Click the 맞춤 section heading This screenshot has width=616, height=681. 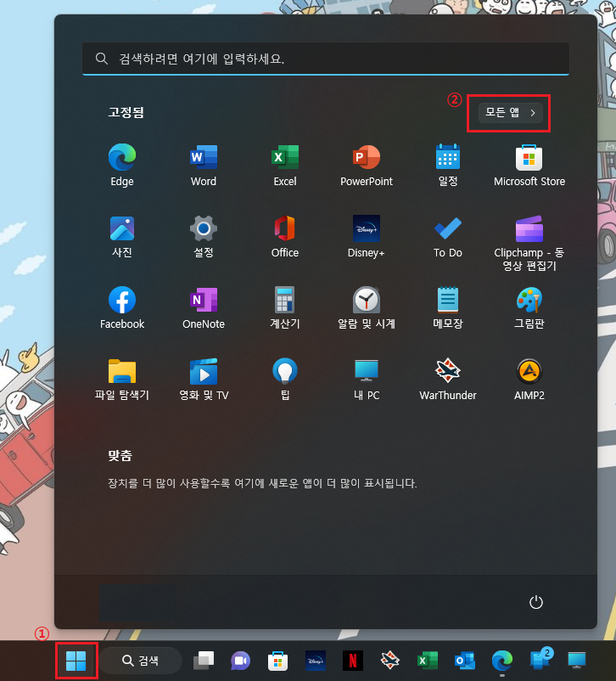click(x=120, y=456)
